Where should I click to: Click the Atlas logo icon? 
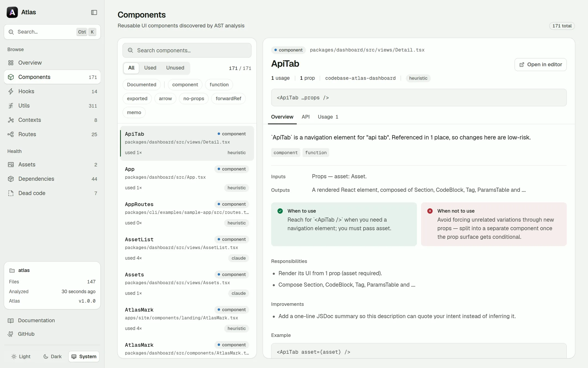tap(12, 12)
